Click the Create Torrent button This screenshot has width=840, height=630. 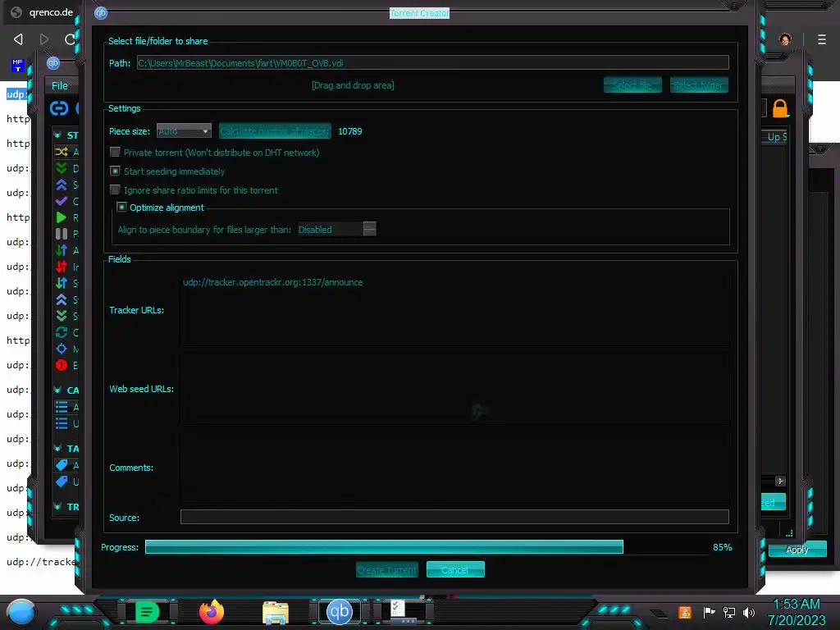[x=387, y=569]
